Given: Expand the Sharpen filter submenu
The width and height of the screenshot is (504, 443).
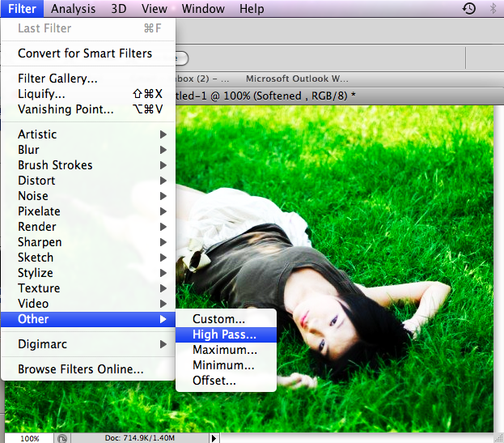Looking at the screenshot, I should (x=88, y=242).
